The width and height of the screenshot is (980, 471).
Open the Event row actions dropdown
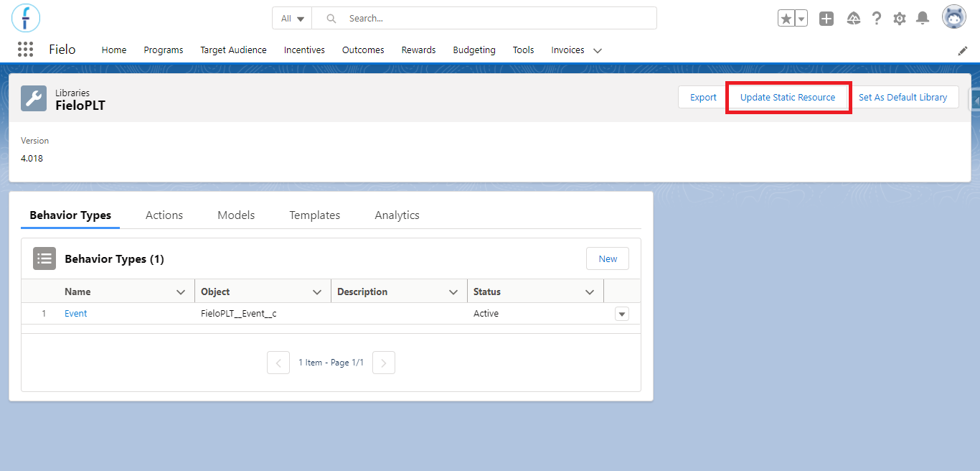[622, 314]
